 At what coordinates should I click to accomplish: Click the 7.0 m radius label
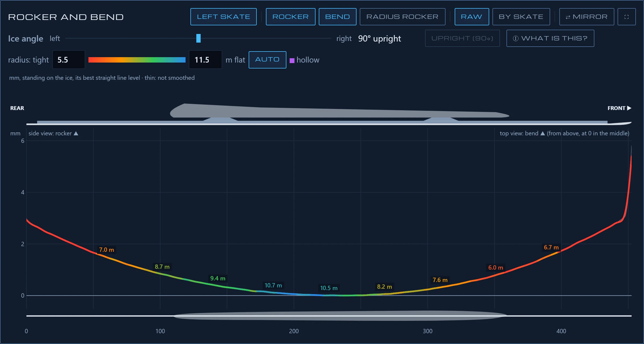107,250
